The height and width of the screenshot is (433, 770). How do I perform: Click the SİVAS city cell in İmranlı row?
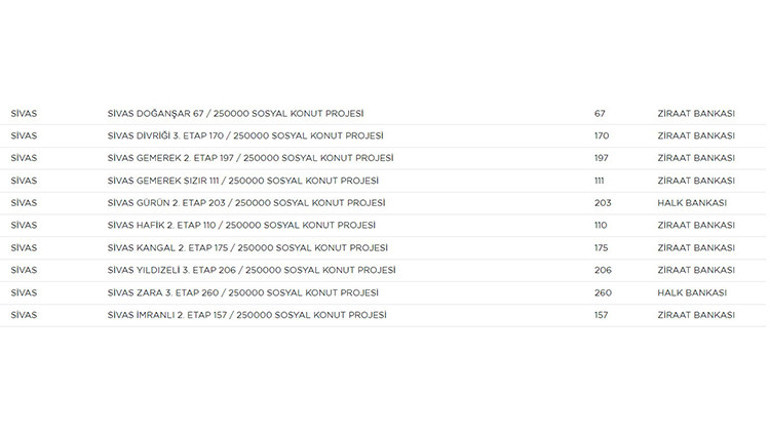coord(24,315)
